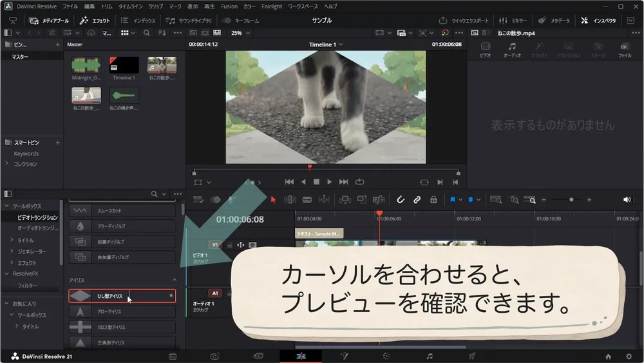
Task: Open project manager home icon
Action: click(609, 357)
